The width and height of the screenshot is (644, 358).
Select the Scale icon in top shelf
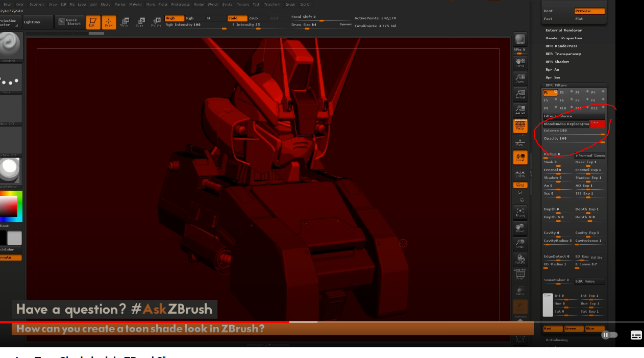coord(140,22)
